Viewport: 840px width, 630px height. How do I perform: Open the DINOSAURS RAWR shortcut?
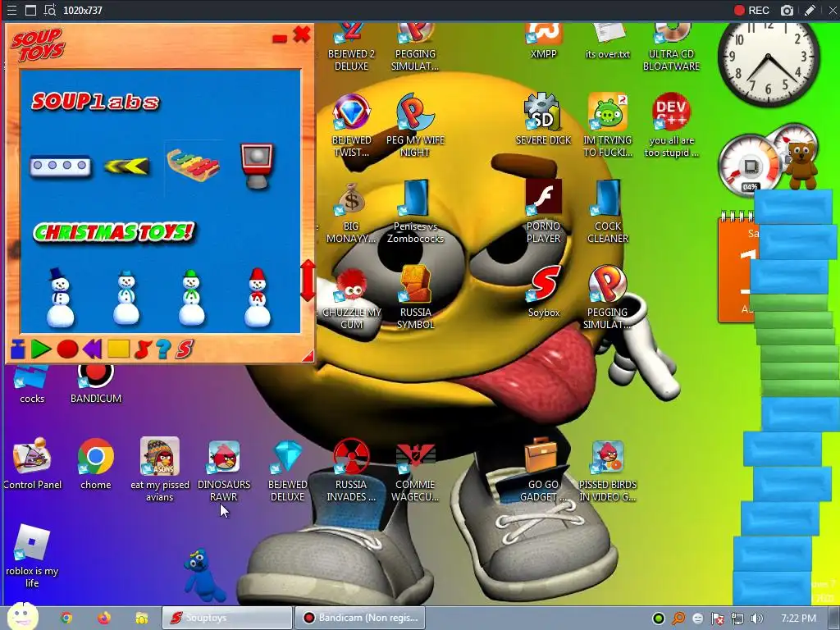coord(224,470)
